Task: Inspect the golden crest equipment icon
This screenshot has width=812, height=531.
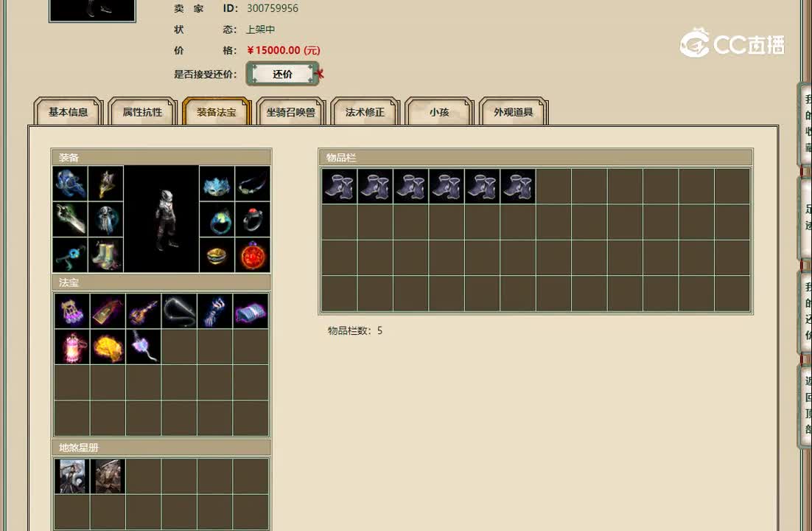Action: point(105,184)
